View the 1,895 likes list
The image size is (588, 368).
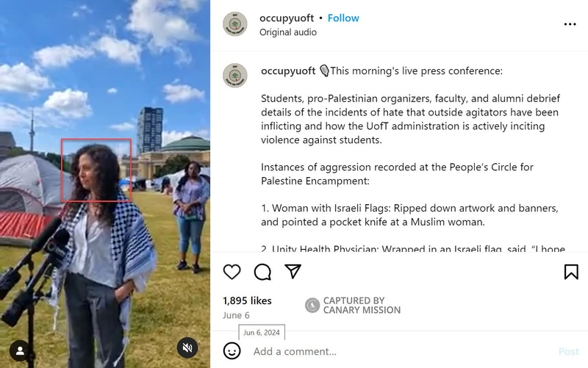point(247,300)
